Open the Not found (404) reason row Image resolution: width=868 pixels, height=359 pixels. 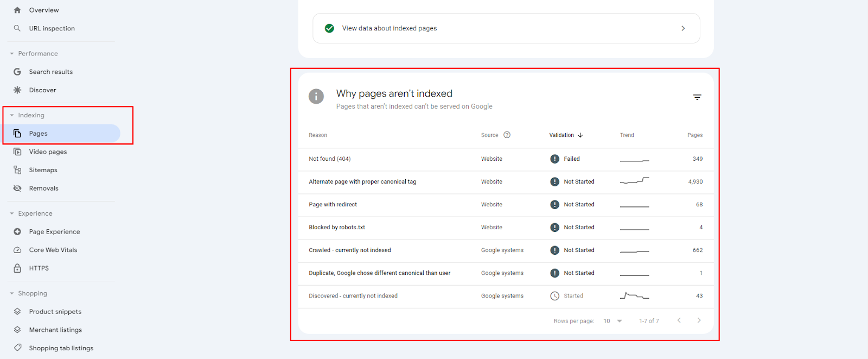click(506, 159)
